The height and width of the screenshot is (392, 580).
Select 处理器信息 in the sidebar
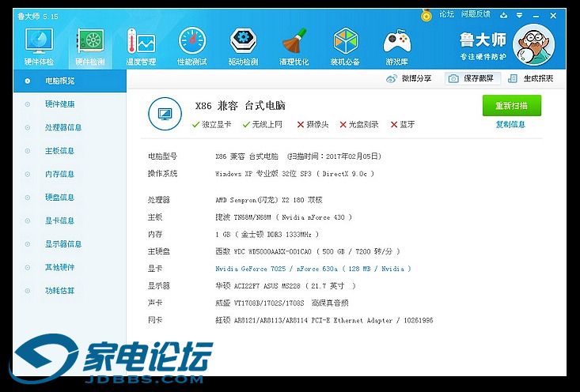[63, 127]
